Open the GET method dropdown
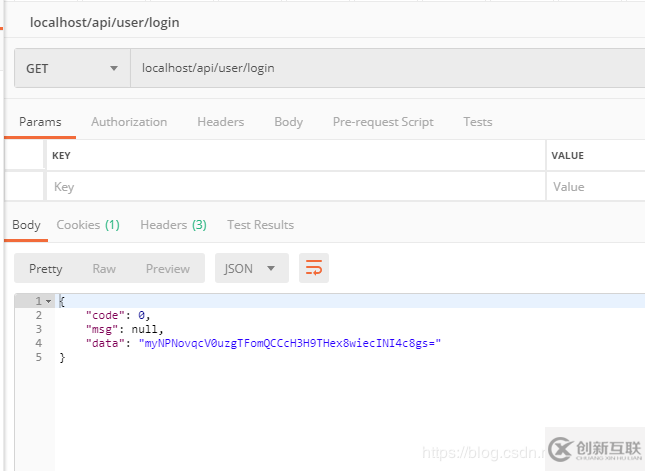 pos(71,69)
